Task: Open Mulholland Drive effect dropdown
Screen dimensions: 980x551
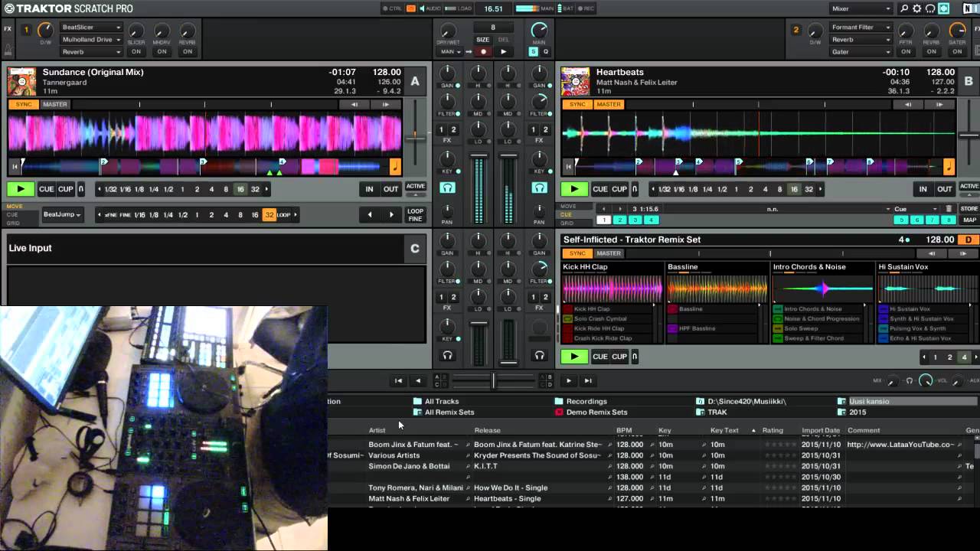Action: [91, 39]
